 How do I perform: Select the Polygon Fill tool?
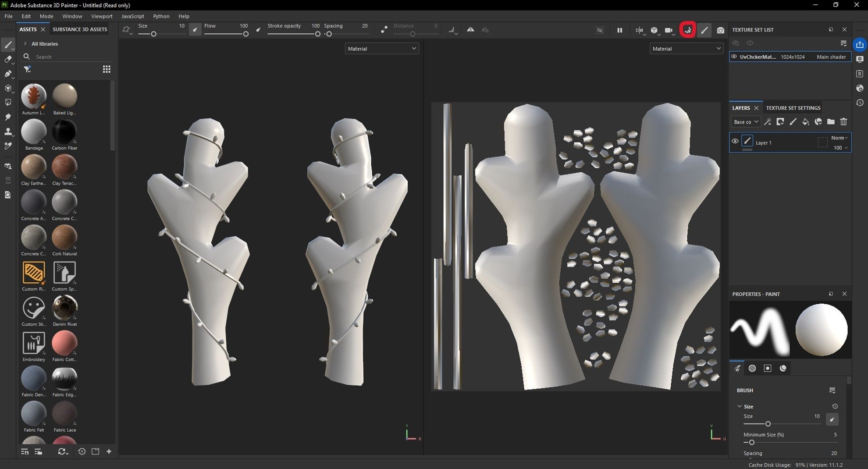(8, 88)
